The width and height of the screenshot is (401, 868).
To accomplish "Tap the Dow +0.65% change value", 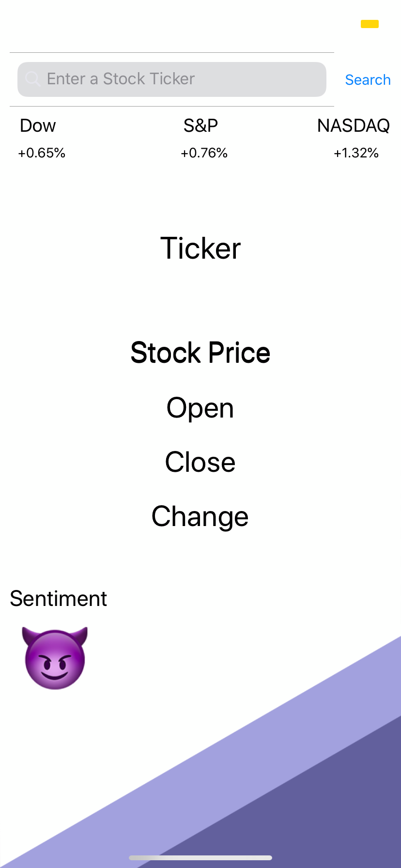I will (x=42, y=153).
